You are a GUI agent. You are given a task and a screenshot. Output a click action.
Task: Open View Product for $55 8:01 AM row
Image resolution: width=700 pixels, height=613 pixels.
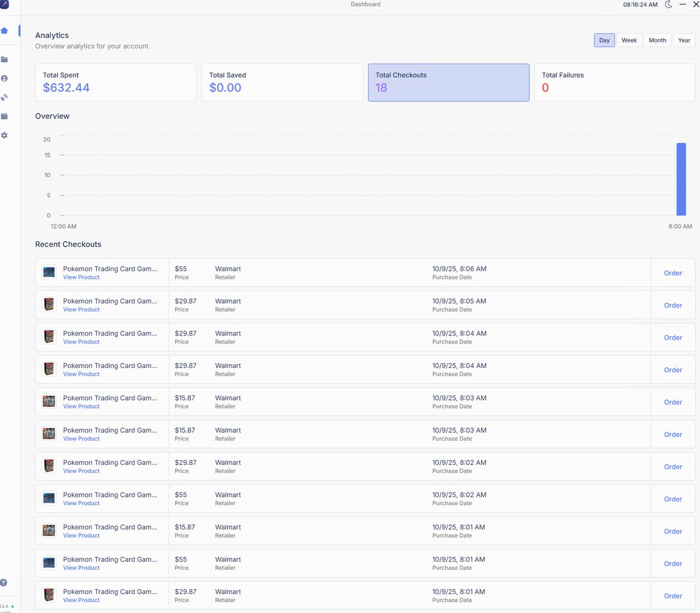[x=81, y=568]
